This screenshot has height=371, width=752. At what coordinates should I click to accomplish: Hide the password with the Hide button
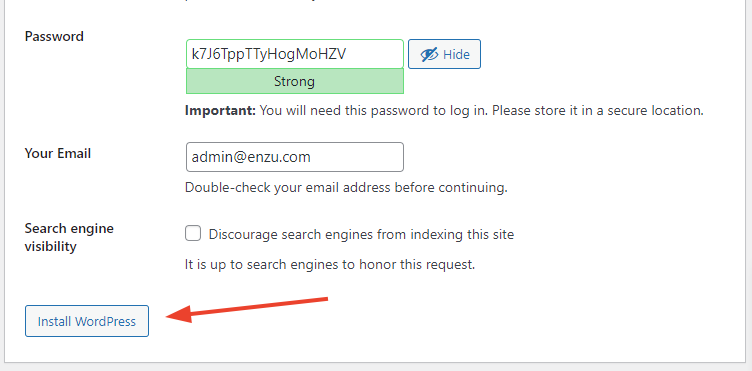[x=444, y=54]
